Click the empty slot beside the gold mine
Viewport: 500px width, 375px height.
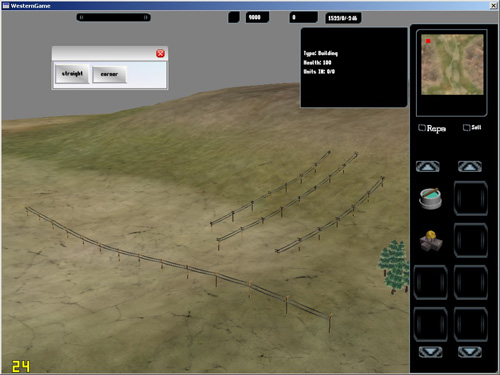coord(470,240)
